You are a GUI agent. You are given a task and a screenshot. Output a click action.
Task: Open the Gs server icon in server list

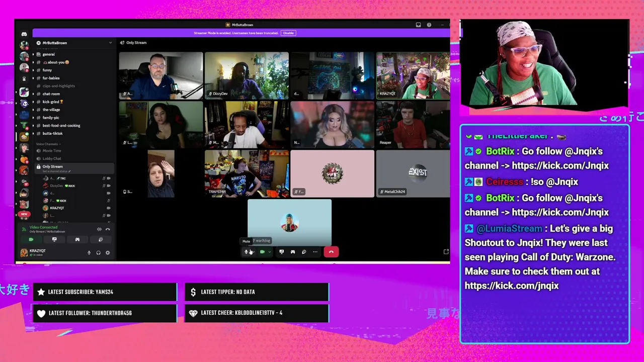tap(24, 182)
